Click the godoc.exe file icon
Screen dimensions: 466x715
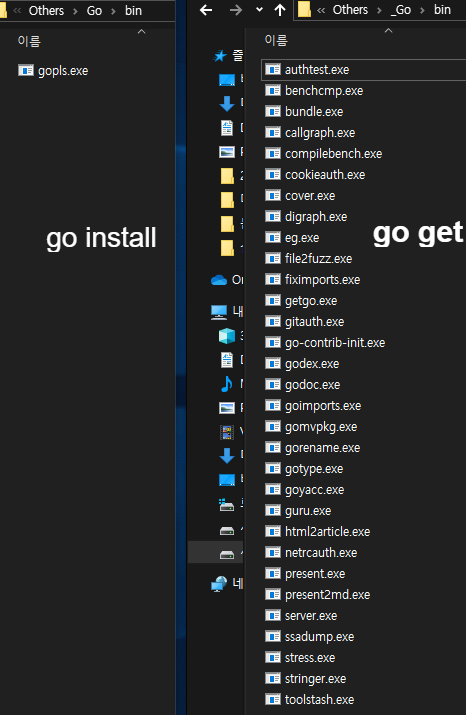[x=273, y=384]
